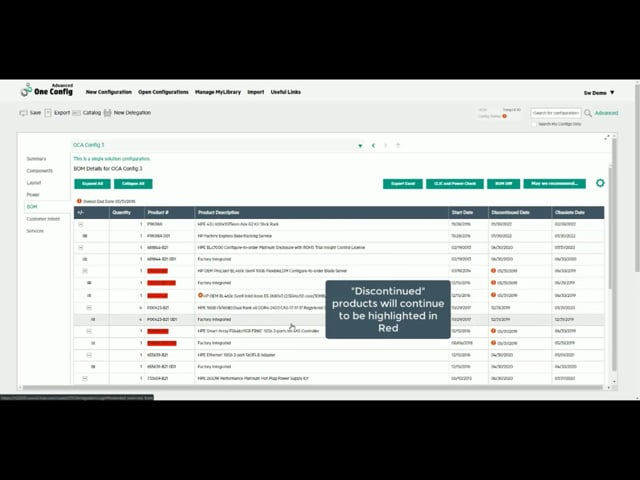Open the Useful Links menu
640x480 pixels.
(x=286, y=92)
